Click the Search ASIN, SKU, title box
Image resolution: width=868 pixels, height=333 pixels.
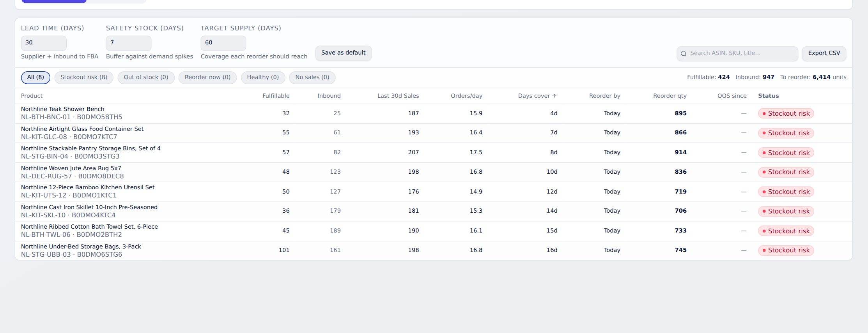point(737,53)
